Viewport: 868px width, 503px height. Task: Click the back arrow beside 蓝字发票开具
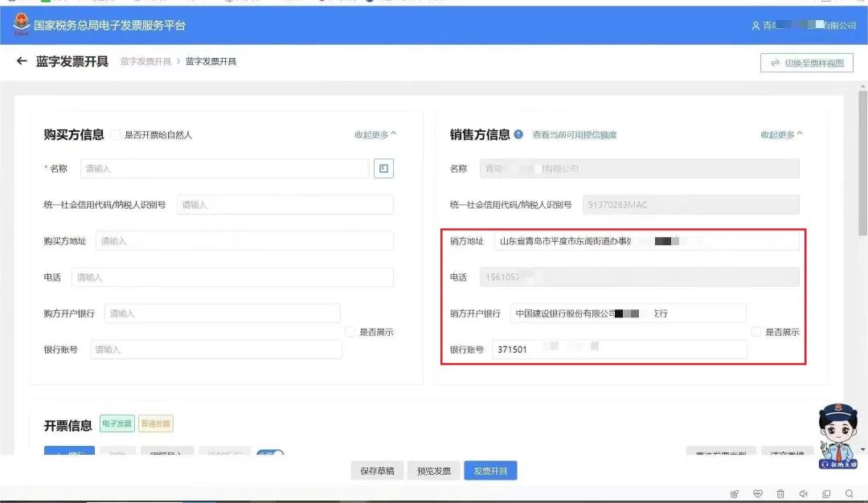tap(22, 61)
